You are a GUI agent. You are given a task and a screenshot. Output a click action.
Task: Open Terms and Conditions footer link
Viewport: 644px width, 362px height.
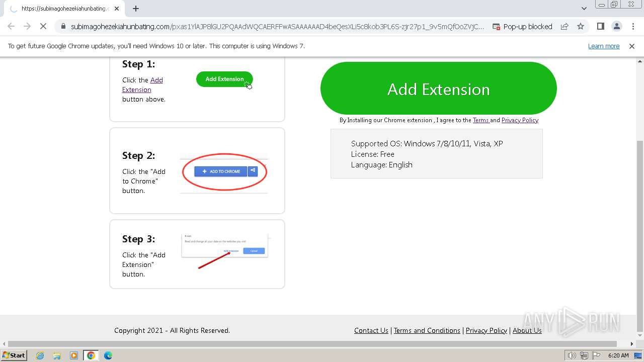[427, 330]
